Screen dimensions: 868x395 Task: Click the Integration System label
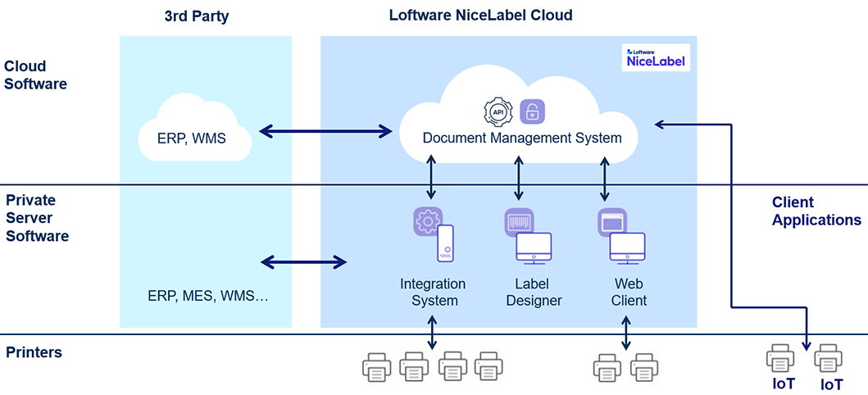433,292
